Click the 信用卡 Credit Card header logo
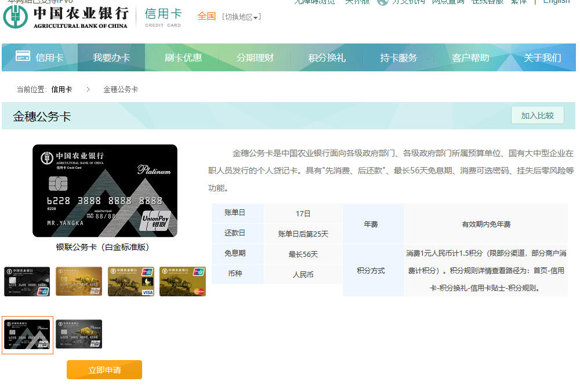The width and height of the screenshot is (580, 392). coord(163,17)
